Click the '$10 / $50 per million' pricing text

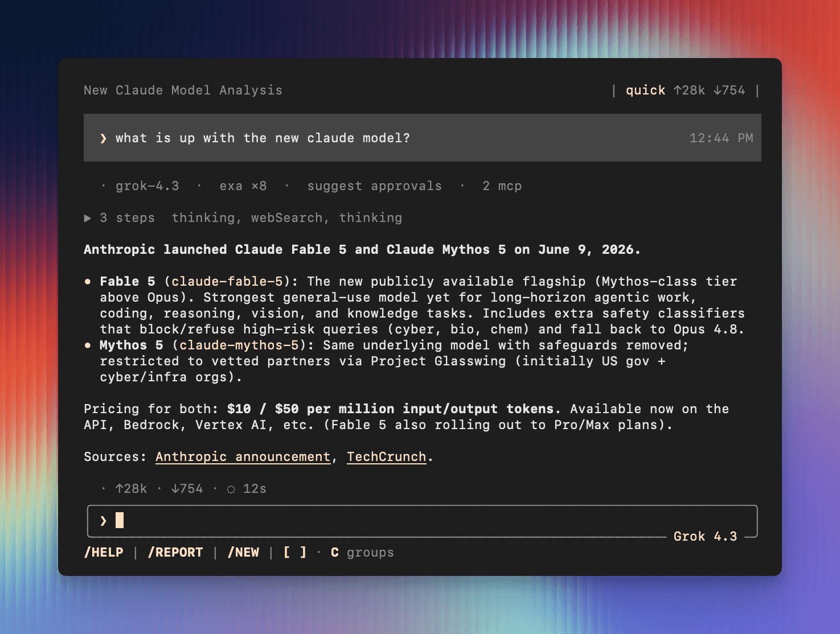[x=310, y=409]
